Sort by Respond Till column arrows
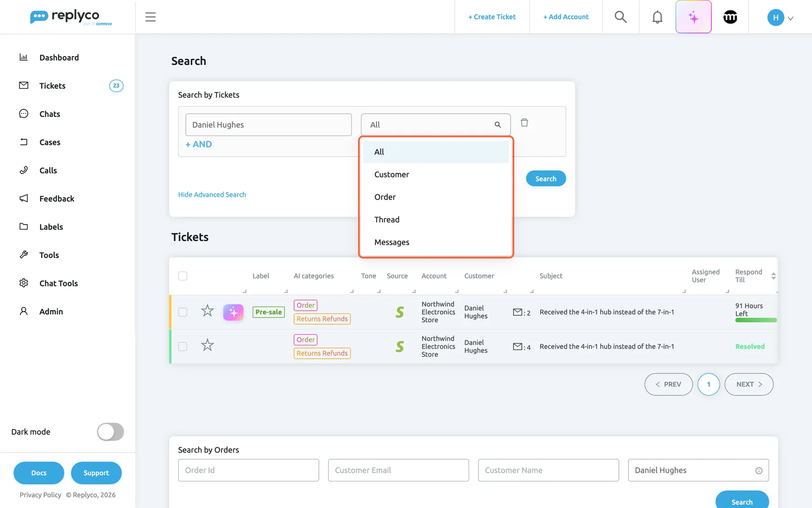 774,276
